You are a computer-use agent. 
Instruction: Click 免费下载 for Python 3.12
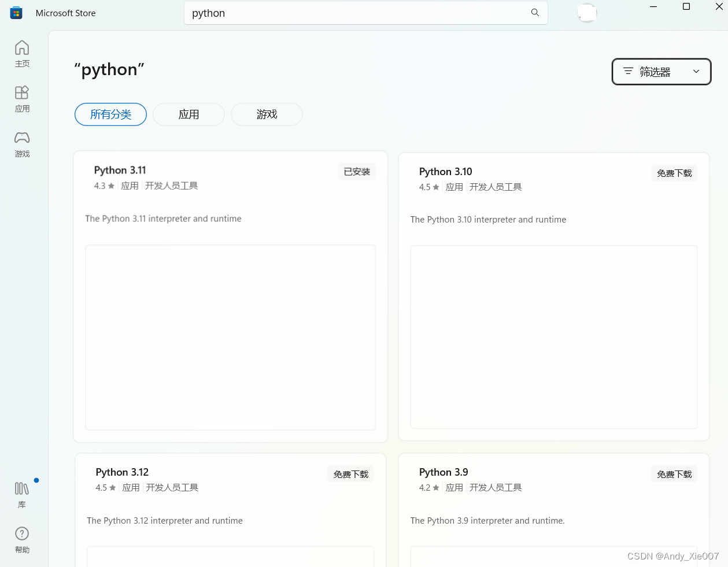tap(351, 475)
